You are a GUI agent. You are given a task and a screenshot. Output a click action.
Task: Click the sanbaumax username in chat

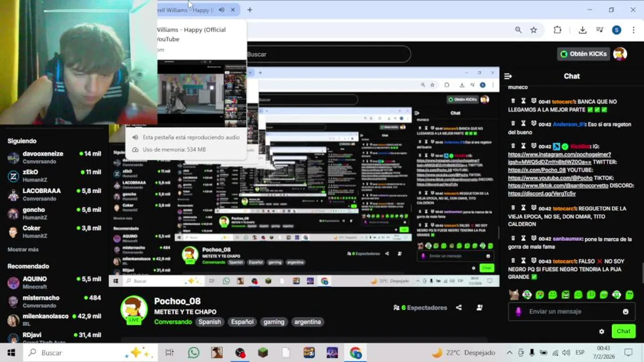567,239
